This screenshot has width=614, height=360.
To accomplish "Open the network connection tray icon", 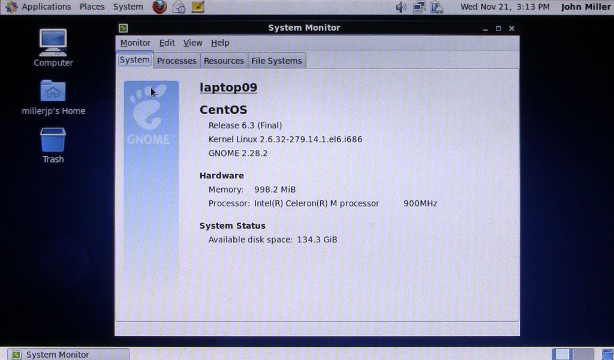I will click(419, 7).
